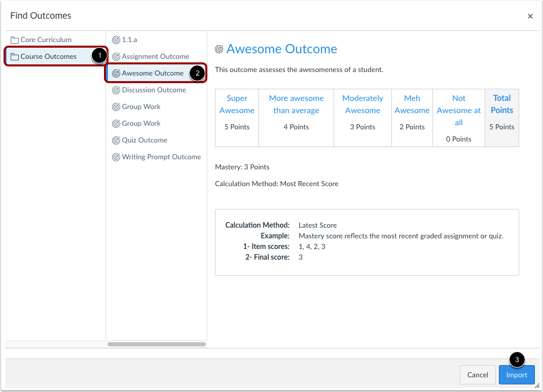Click the horizontal scrollbar under outcome list
The image size is (543, 392).
pos(157,344)
